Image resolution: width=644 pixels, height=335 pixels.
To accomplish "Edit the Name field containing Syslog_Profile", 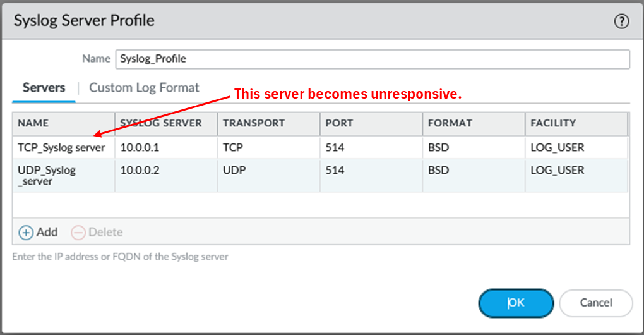I will click(x=373, y=59).
